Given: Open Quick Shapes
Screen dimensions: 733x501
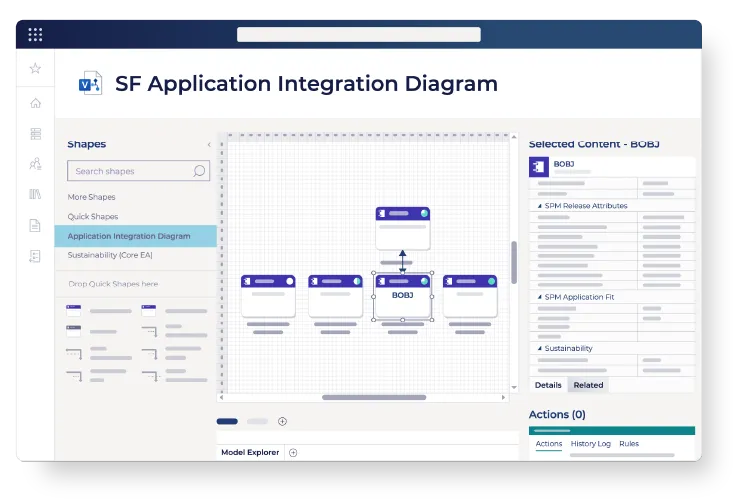Looking at the screenshot, I should point(93,217).
